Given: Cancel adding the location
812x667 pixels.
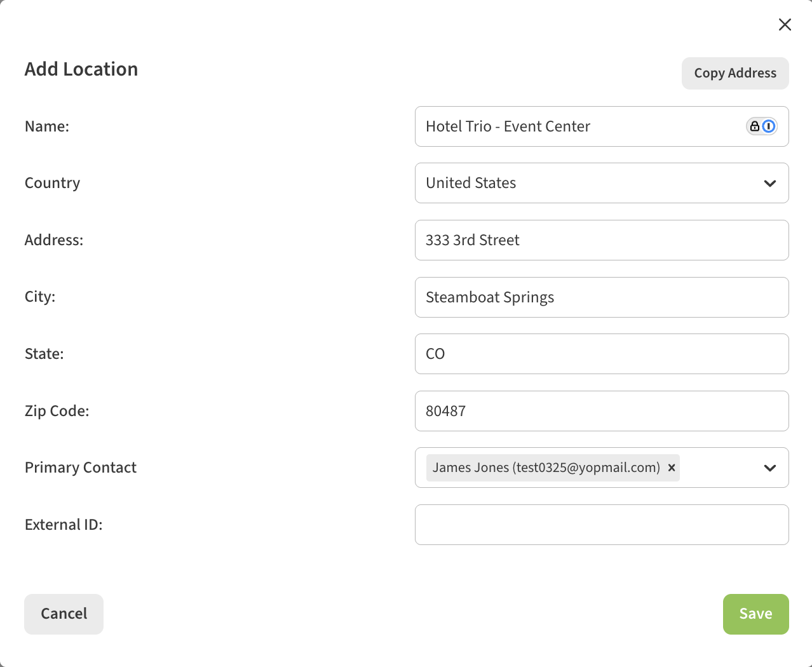Looking at the screenshot, I should point(64,614).
